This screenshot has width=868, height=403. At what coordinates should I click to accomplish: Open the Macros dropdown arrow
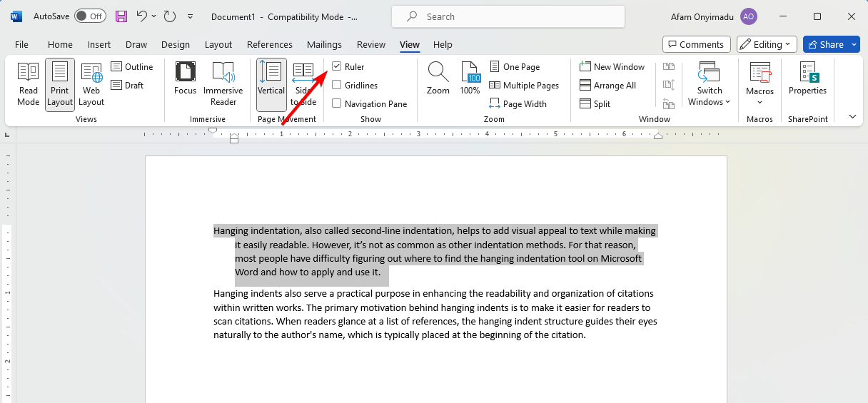[x=760, y=103]
